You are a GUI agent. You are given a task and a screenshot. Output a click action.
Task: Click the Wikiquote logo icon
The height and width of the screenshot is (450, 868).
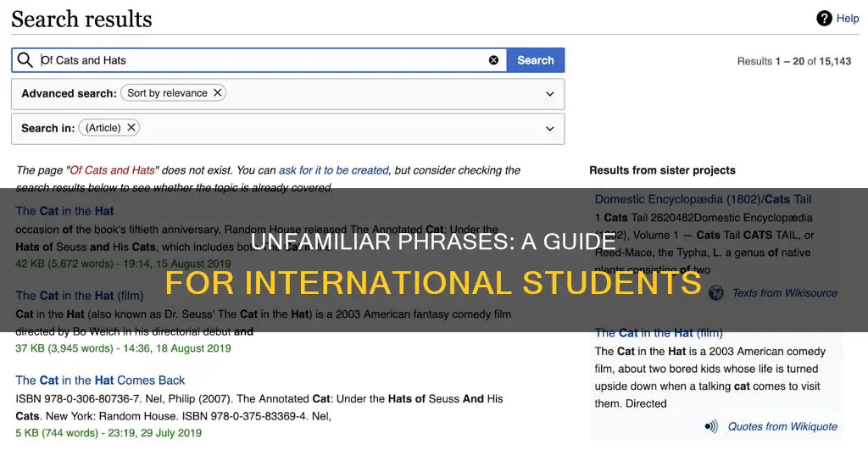pyautogui.click(x=711, y=426)
